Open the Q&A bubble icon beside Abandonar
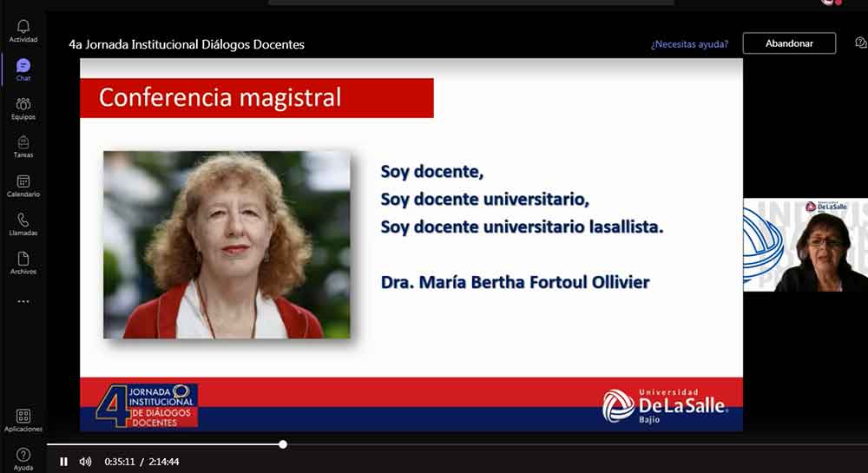The height and width of the screenshot is (473, 868). 859,43
